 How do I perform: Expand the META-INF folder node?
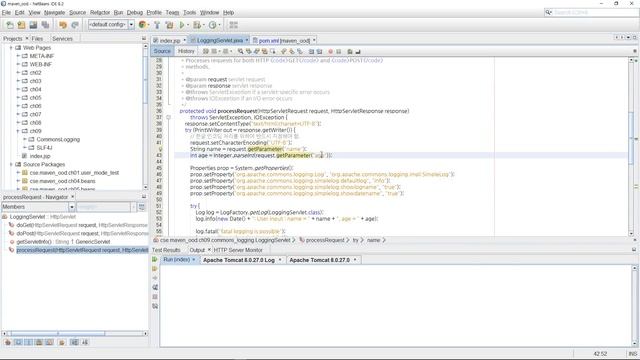tap(18, 56)
